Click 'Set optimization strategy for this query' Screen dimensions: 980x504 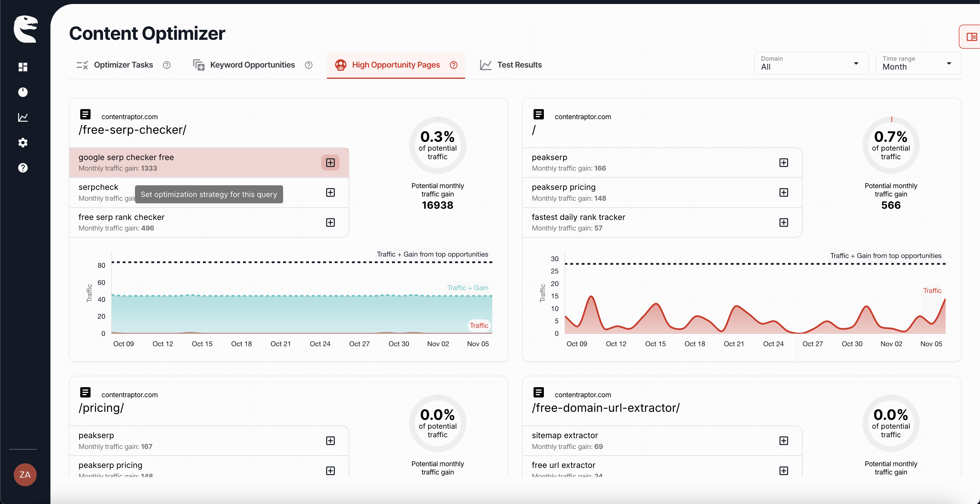[x=209, y=194]
